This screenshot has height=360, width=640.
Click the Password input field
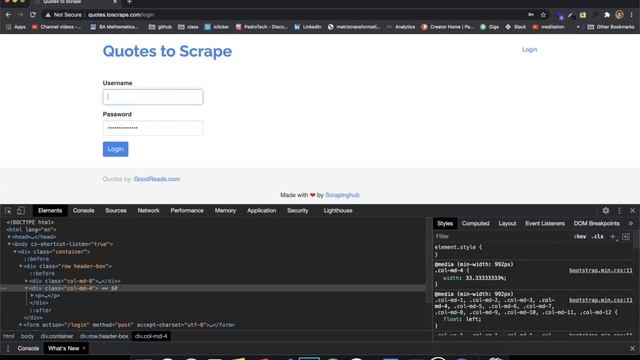pos(153,128)
